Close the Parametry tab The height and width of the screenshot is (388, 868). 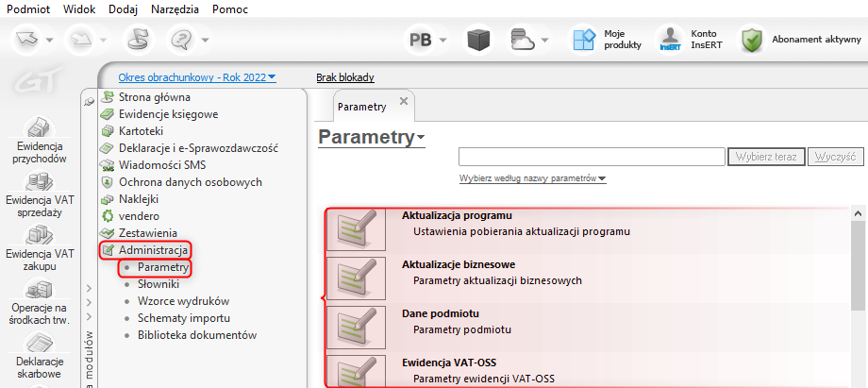pyautogui.click(x=404, y=101)
